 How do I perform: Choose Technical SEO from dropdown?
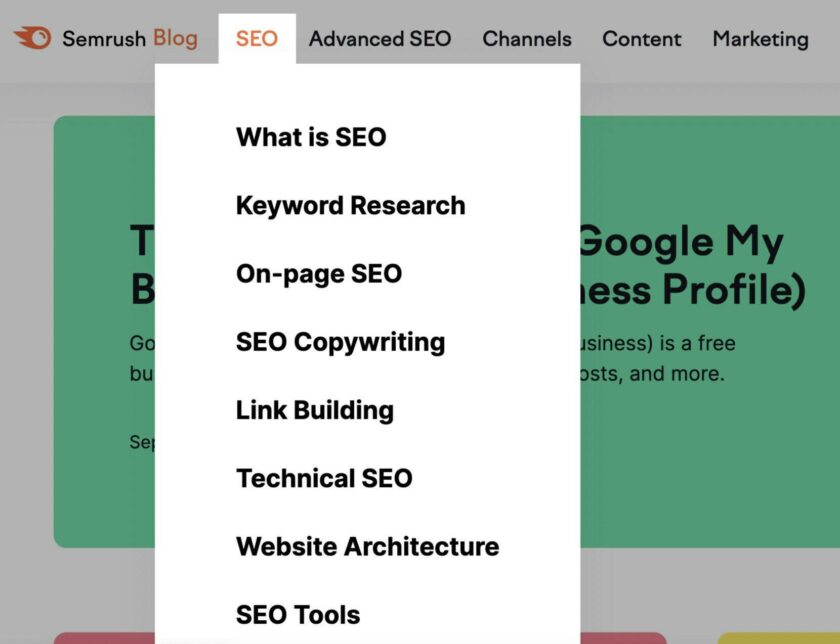tap(324, 478)
